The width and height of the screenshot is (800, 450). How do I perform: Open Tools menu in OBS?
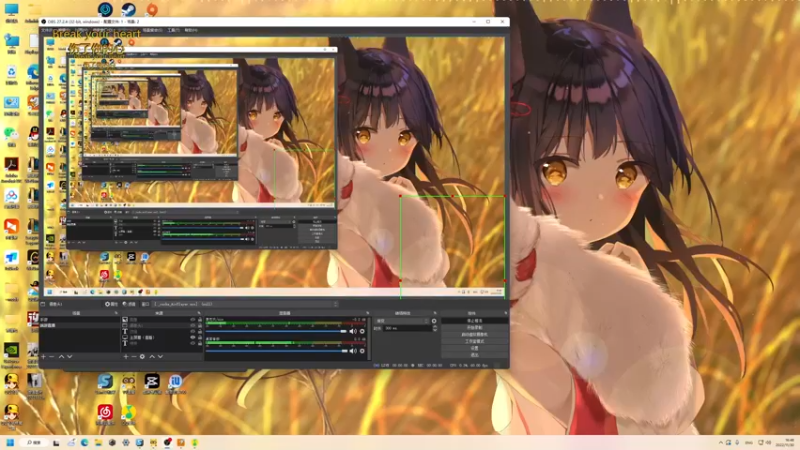(x=173, y=30)
